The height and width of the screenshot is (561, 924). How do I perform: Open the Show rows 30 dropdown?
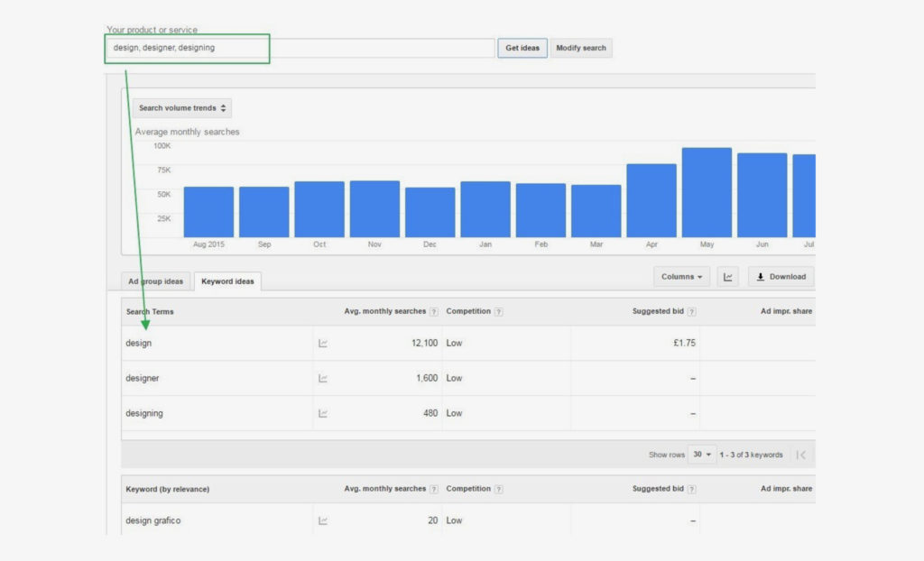pos(702,455)
